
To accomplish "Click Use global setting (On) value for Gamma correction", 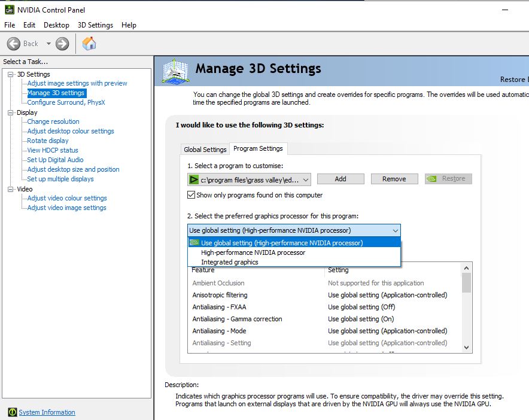I will pyautogui.click(x=361, y=319).
